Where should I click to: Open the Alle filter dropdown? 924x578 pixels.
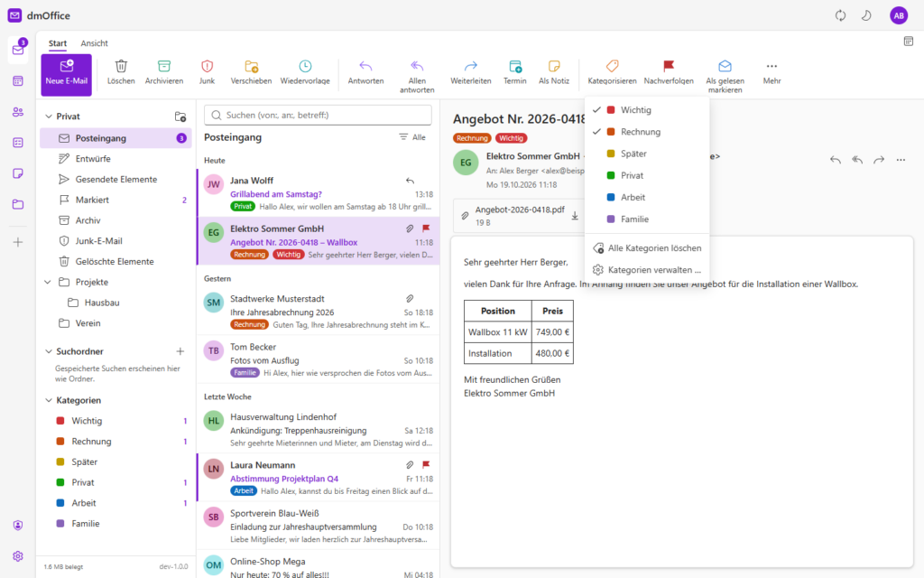point(412,137)
